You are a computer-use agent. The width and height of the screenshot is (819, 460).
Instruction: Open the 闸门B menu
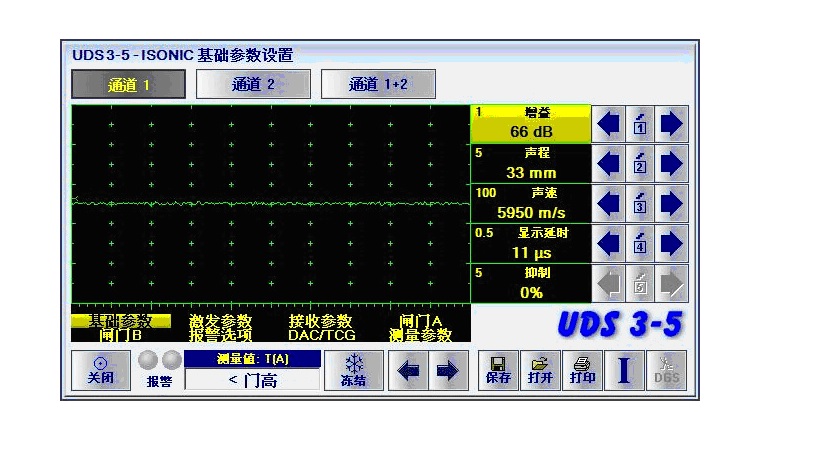121,335
